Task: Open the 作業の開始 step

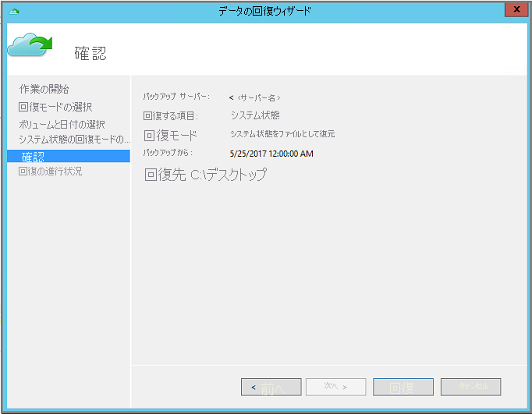Action: [x=44, y=89]
